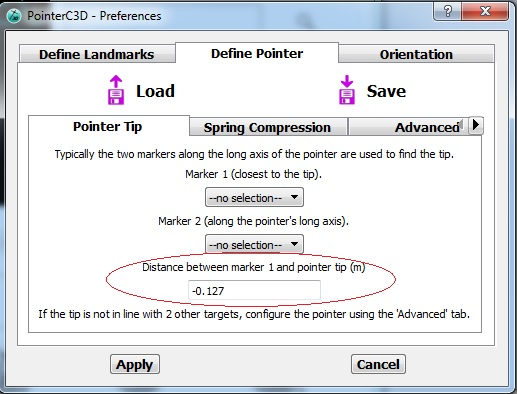Click the Load text label
This screenshot has width=517, height=394.
155,91
